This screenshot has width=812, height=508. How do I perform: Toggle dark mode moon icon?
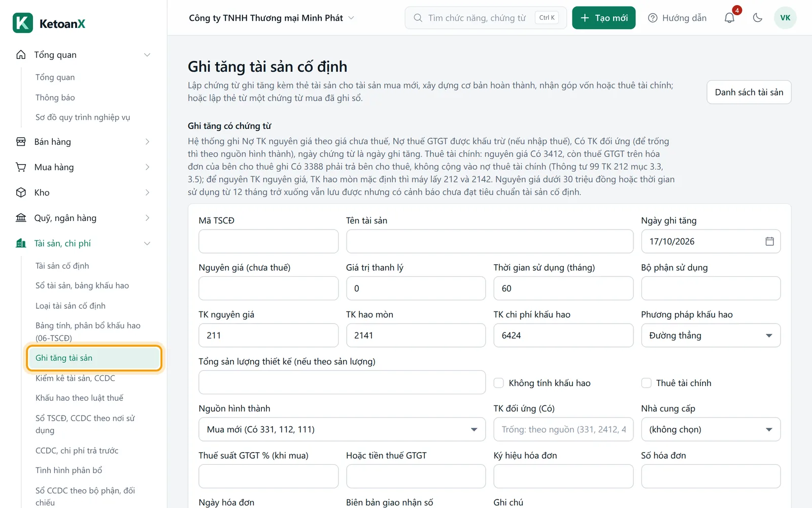pos(758,18)
